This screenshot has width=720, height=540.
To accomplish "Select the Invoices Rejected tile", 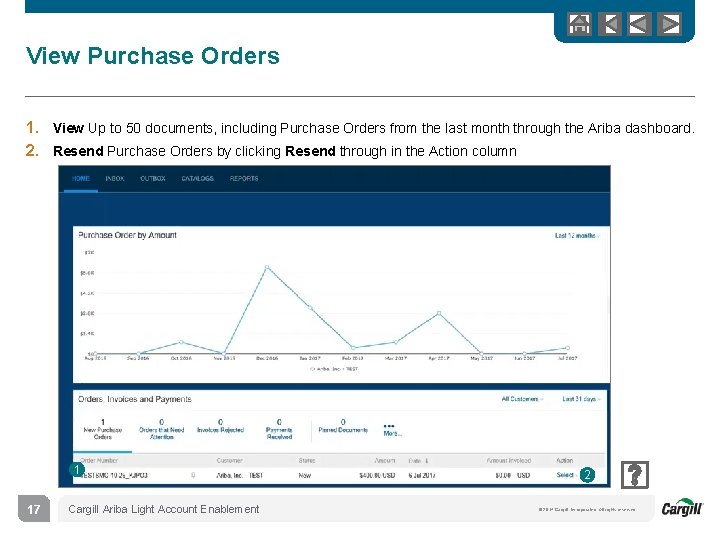I will point(220,427).
